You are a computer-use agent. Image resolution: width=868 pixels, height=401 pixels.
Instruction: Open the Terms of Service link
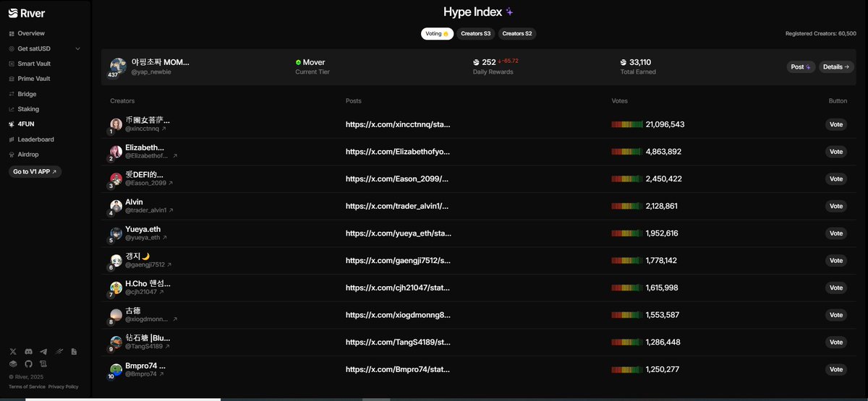[x=27, y=387]
